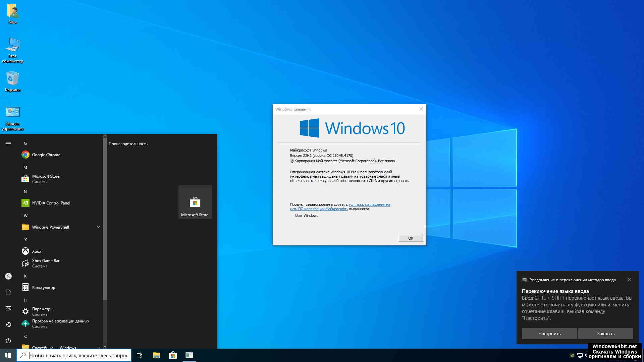Click the Task View taskbar button
This screenshot has height=362, width=644.
[140, 355]
